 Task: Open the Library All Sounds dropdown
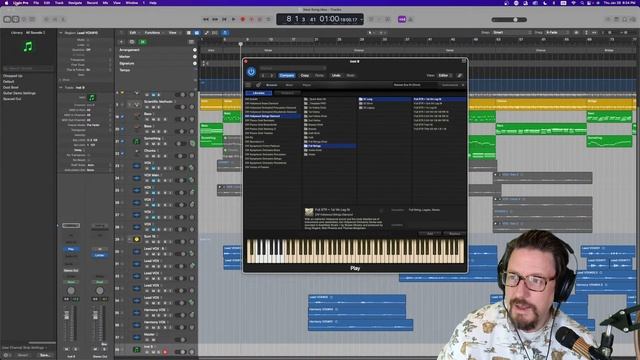pos(36,33)
